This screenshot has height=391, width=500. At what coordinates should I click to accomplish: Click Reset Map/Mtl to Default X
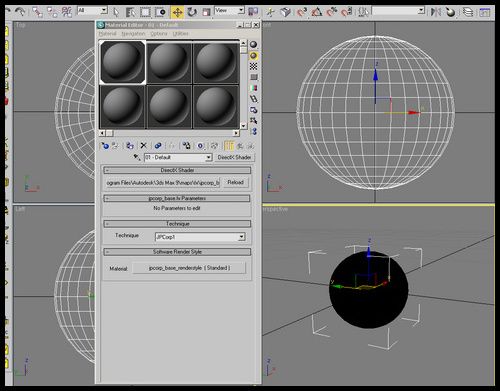pos(143,146)
